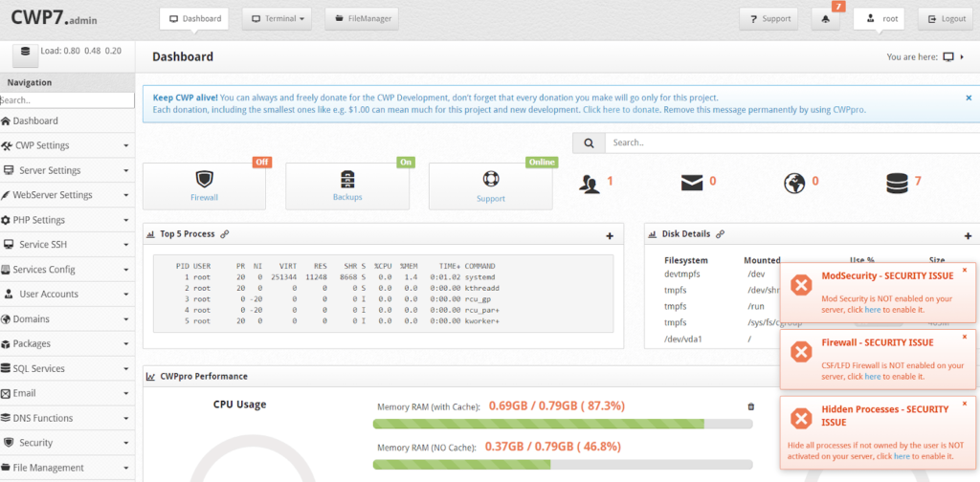Click here link in Hidden Processes alert

(x=902, y=456)
